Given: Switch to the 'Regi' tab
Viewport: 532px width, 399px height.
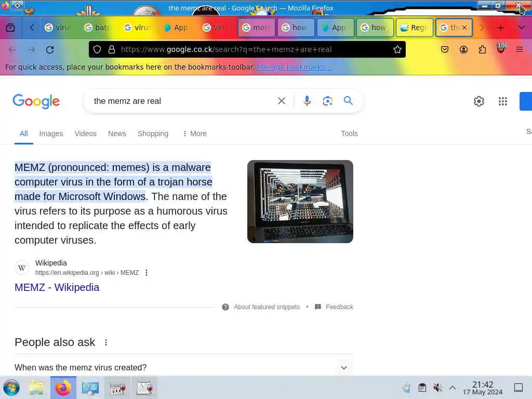Looking at the screenshot, I should pyautogui.click(x=414, y=28).
